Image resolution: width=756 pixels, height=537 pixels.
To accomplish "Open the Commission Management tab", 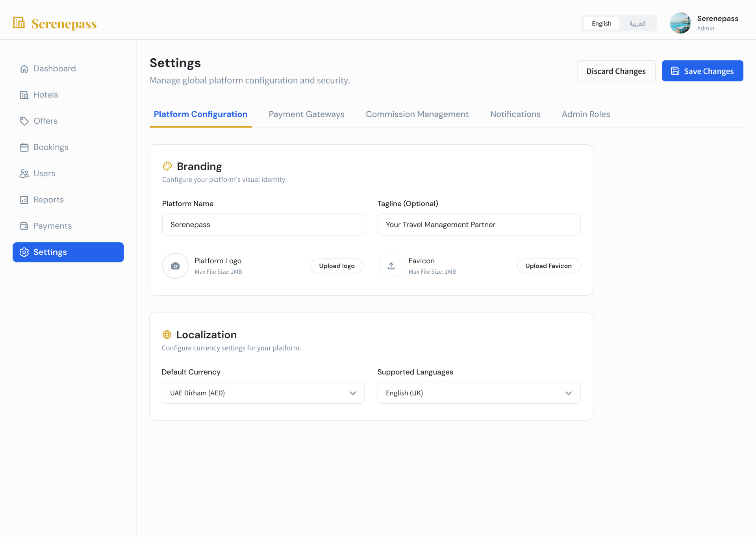I will click(x=417, y=114).
